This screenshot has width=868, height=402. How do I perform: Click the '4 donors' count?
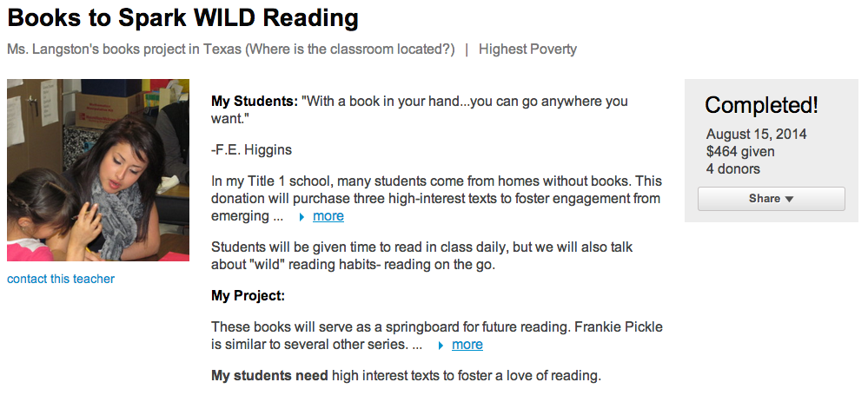coord(733,169)
